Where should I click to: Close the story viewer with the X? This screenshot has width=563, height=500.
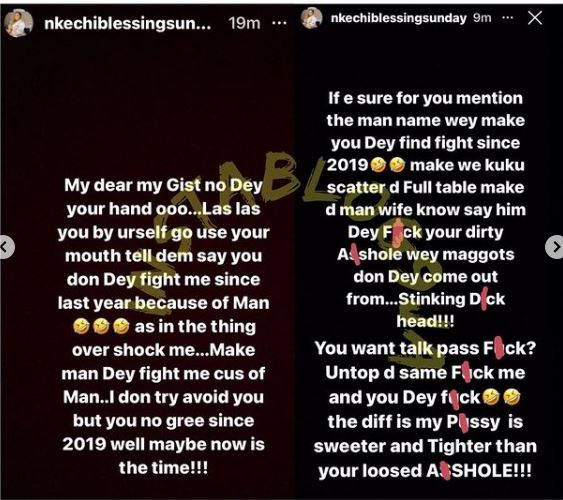pyautogui.click(x=535, y=18)
